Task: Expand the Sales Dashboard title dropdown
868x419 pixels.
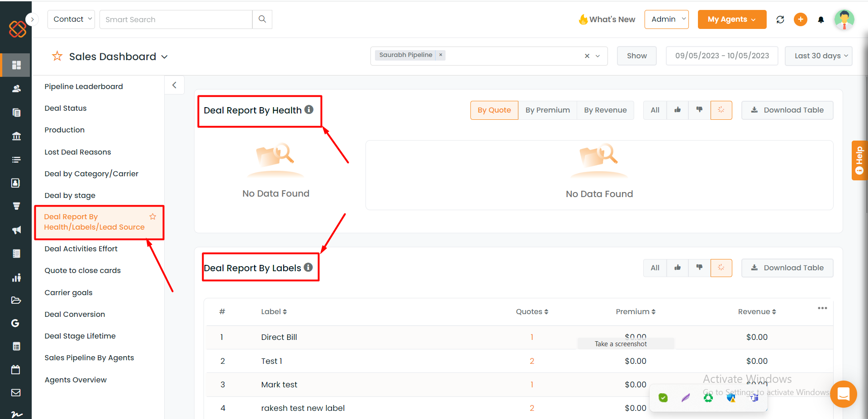Action: 165,57
